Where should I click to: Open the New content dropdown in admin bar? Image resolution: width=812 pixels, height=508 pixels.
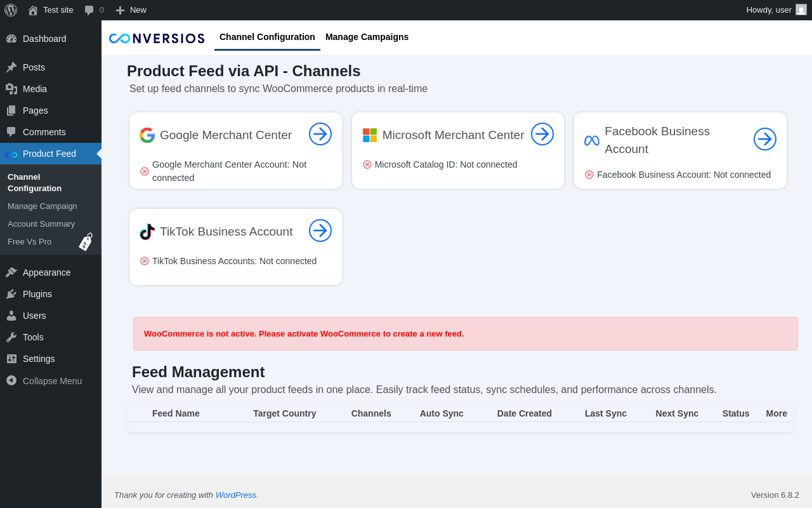tap(131, 10)
